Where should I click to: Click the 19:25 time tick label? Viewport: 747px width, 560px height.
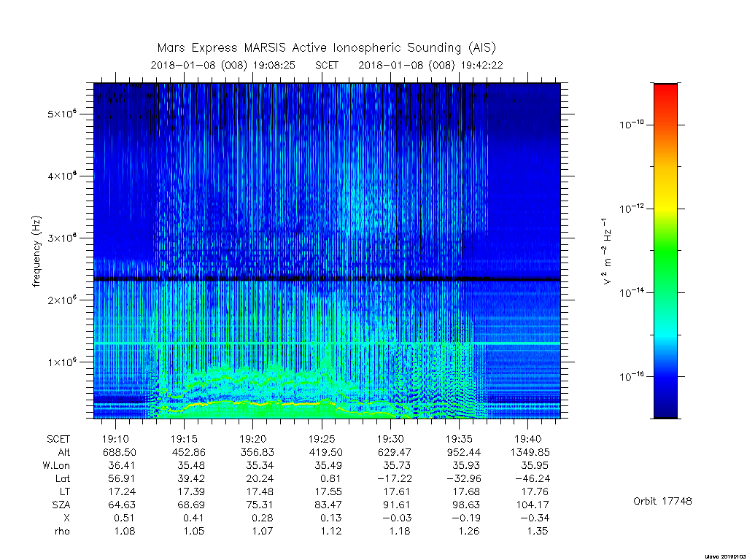tap(322, 439)
